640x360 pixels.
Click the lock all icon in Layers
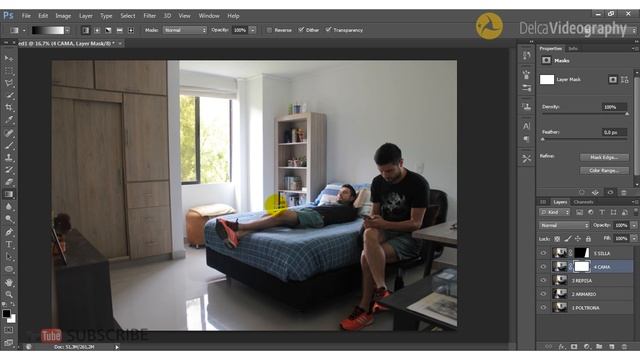pyautogui.click(x=588, y=239)
